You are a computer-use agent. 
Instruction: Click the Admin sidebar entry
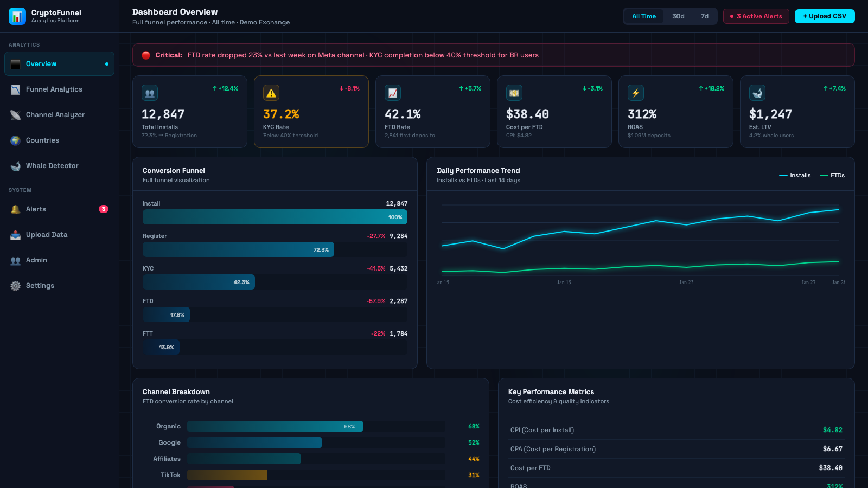tap(36, 260)
